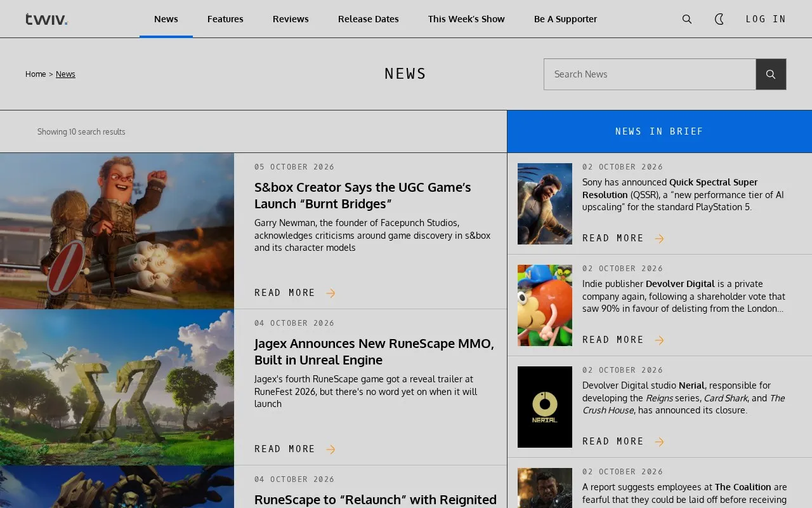Click the arrow on Devolver delisting Read More
Viewport: 812px width, 508px height.
(x=659, y=340)
